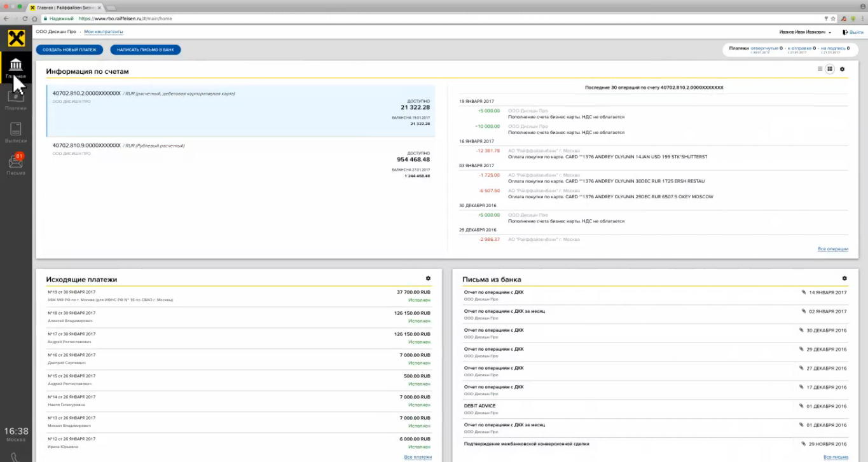
Task: Open payment №12 to Ирина Юрьевна
Action: pos(239,442)
